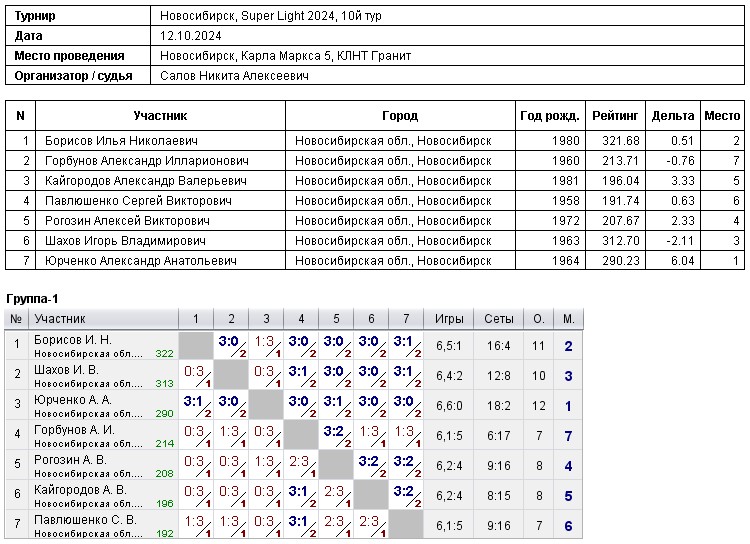Screen dimensions: 750x544
Task: Select Павлюшенко Сергей Викторович row name
Action: pos(138,201)
